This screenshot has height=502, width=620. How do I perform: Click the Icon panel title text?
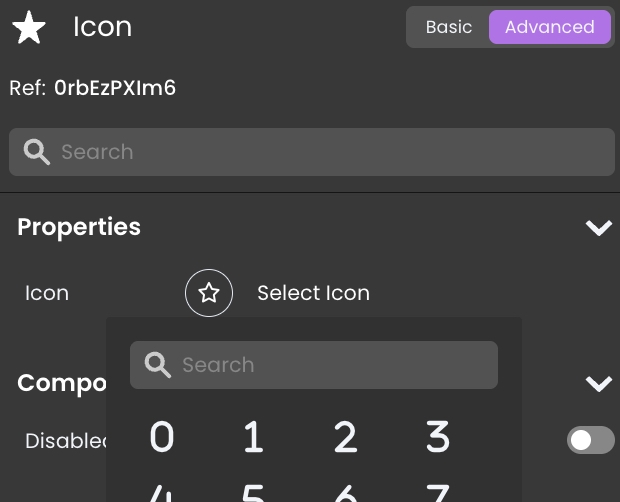pyautogui.click(x=102, y=27)
